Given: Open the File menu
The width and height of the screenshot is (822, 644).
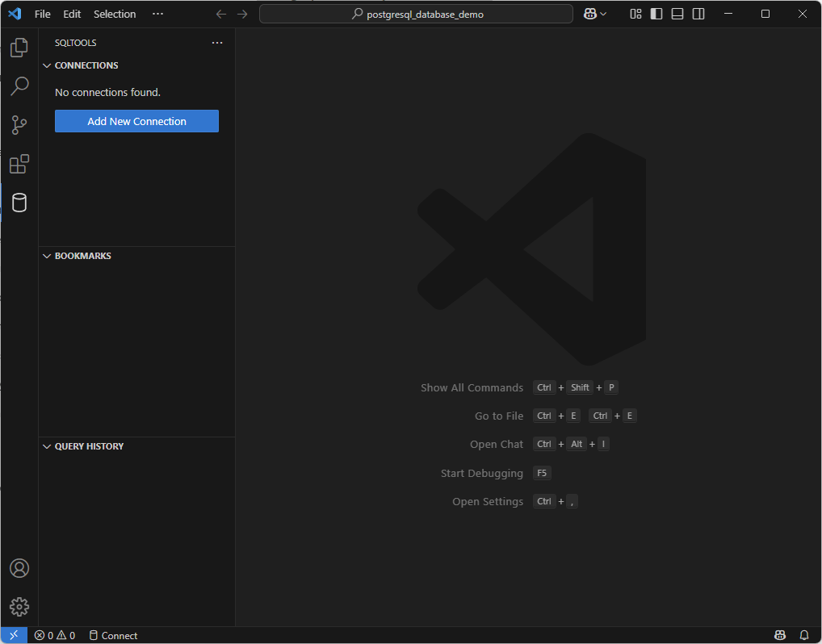Looking at the screenshot, I should pos(42,14).
